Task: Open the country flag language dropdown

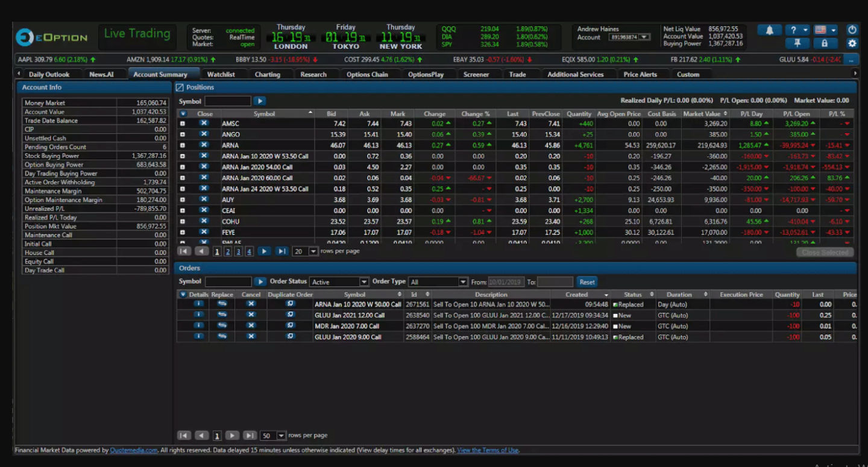Action: [825, 30]
